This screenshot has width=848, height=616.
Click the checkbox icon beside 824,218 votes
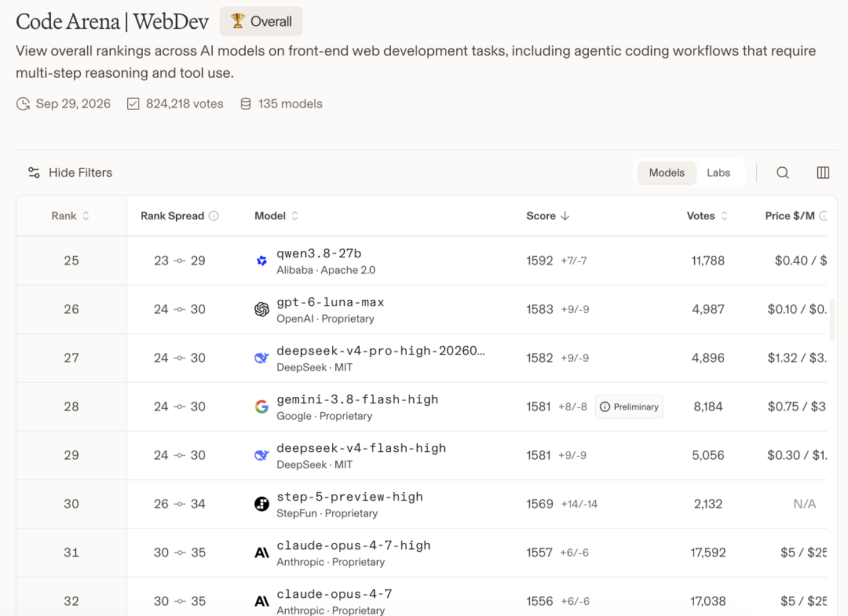pos(133,104)
